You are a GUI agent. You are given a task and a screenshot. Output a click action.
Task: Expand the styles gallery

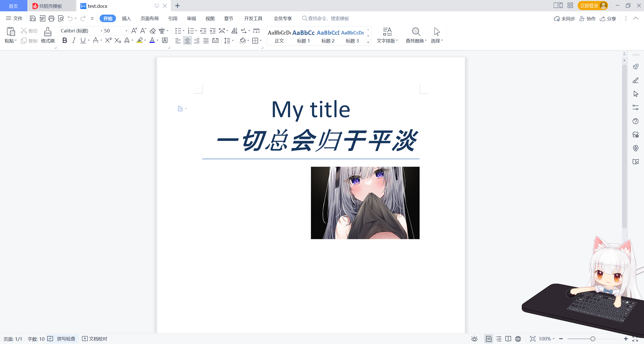368,42
